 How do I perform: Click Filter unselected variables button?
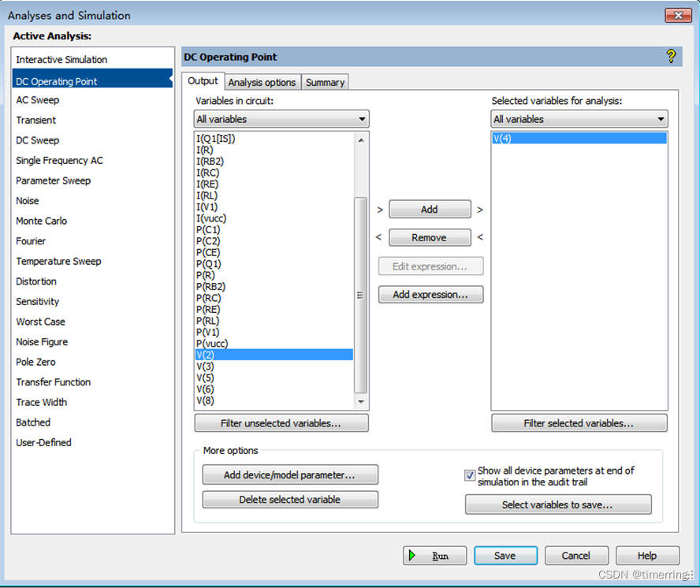pos(281,423)
